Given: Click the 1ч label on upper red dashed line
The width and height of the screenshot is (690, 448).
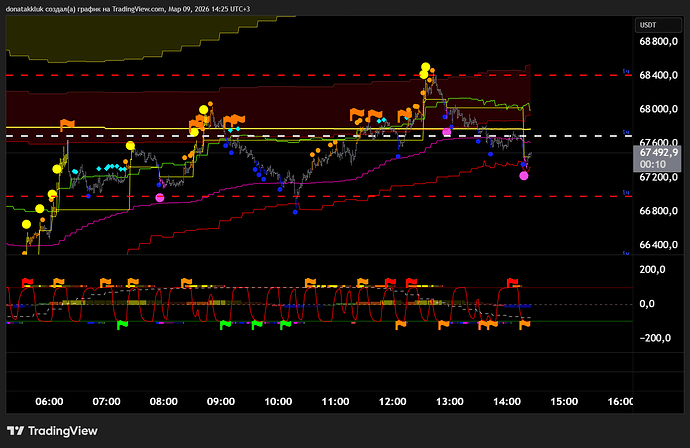Looking at the screenshot, I should coord(626,73).
